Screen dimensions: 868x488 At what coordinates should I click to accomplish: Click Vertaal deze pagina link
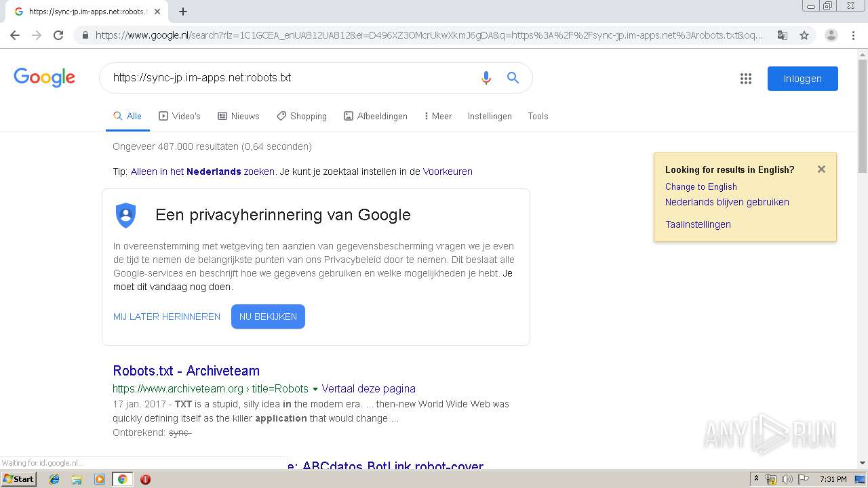click(x=369, y=388)
